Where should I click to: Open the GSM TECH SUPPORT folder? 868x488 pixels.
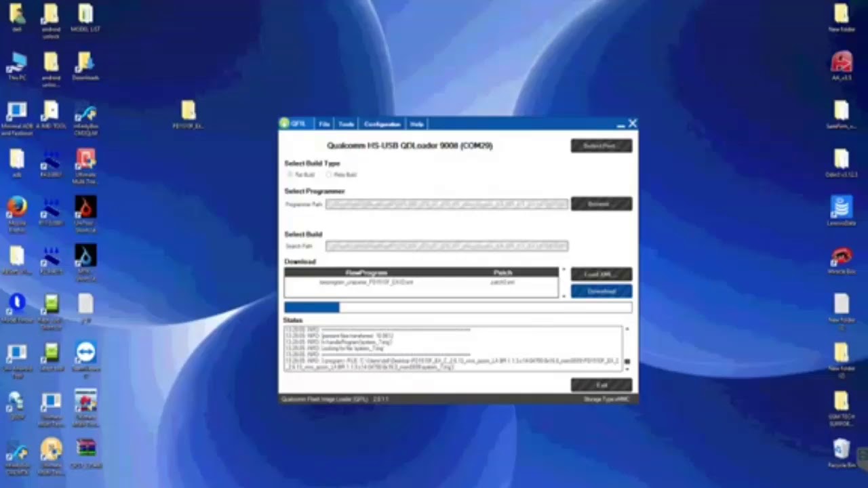[x=842, y=407]
